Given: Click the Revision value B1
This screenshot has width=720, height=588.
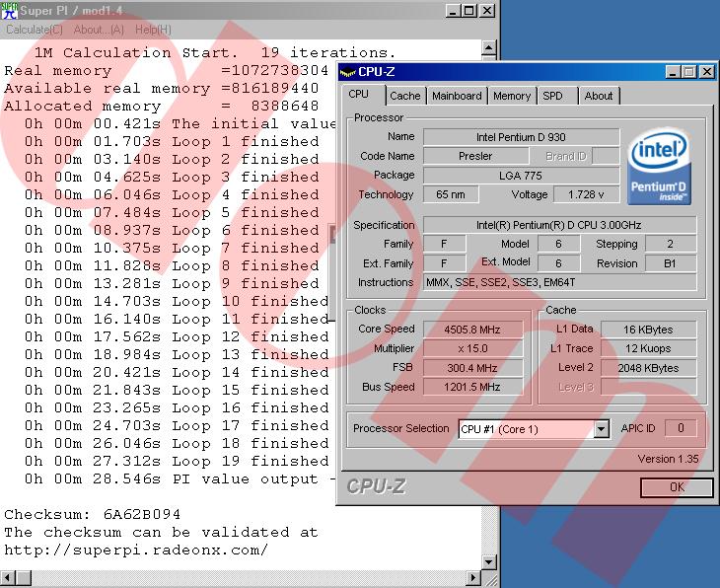Looking at the screenshot, I should (x=671, y=263).
